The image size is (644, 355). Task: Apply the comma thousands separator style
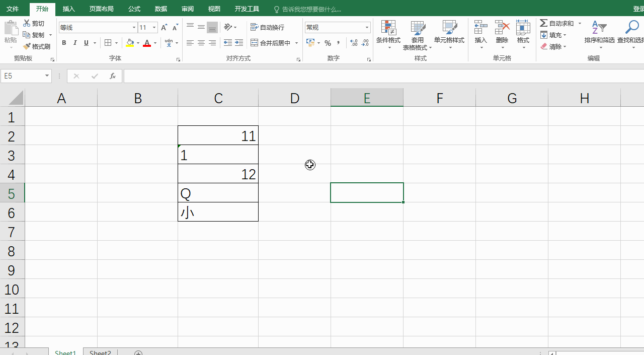pyautogui.click(x=338, y=43)
